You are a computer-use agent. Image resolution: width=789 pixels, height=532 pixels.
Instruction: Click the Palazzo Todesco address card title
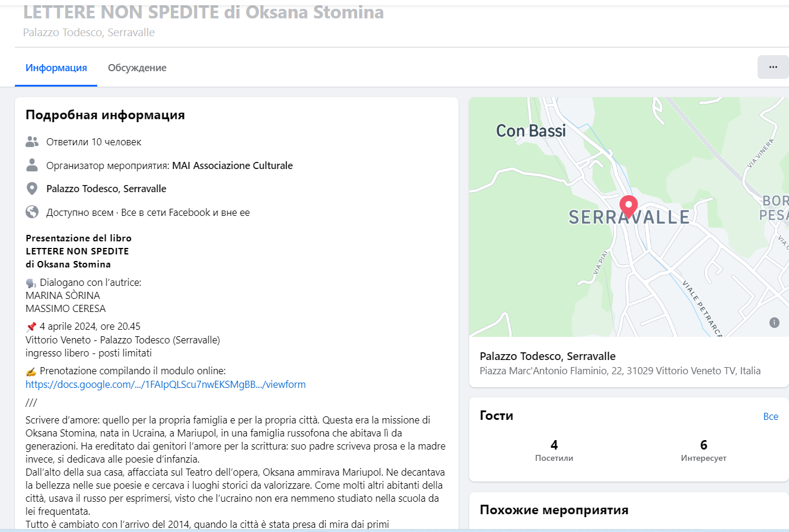[548, 356]
